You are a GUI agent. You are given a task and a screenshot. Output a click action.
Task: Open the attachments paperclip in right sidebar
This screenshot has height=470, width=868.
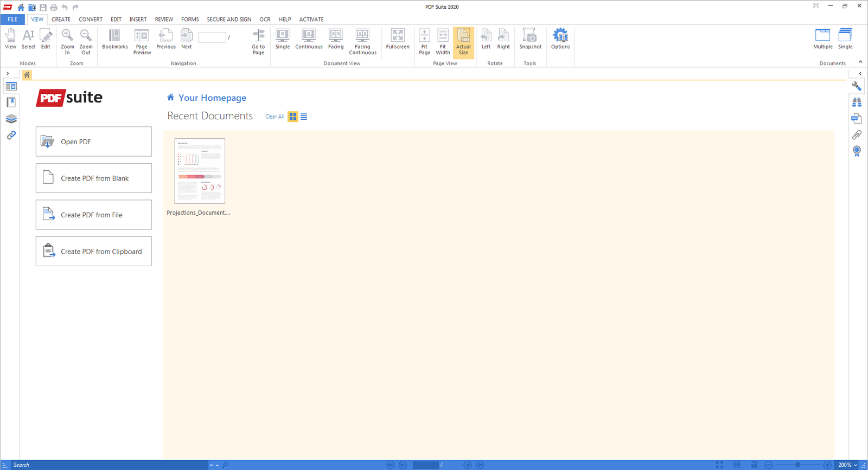[x=857, y=134]
